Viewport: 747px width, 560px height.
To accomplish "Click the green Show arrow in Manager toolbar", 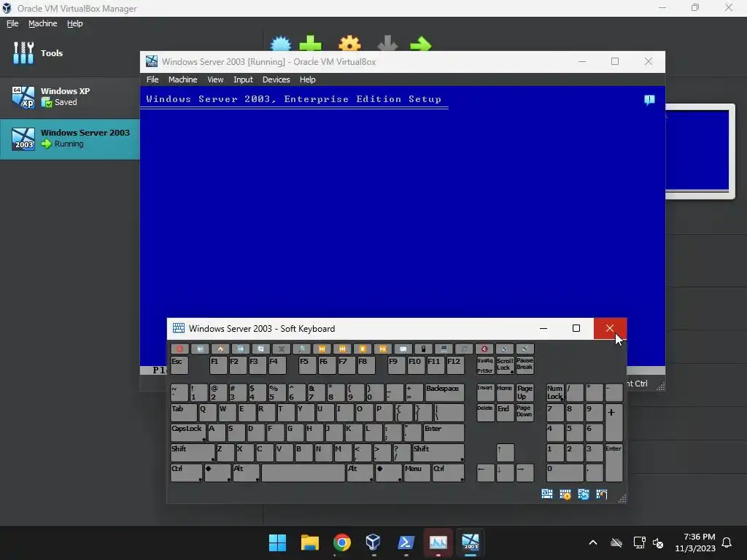I will pos(421,44).
